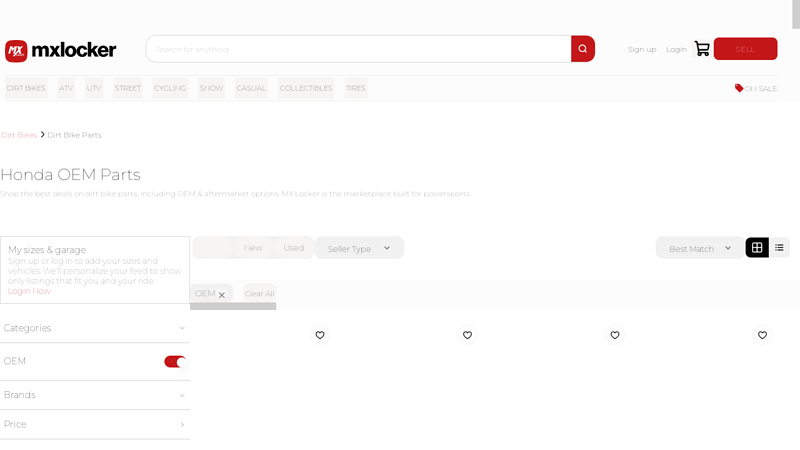This screenshot has height=450, width=800.
Task: Open the On Sale tag link
Action: [x=756, y=88]
